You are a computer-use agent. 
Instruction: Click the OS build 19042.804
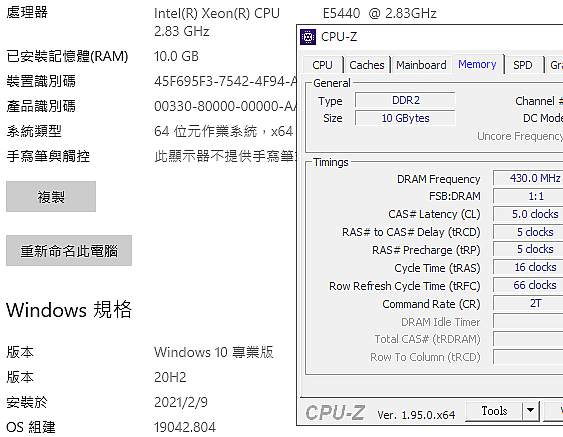[185, 427]
